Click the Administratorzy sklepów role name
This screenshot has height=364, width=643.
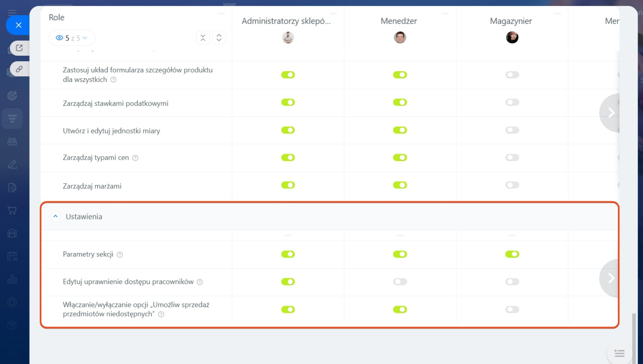[x=286, y=21]
